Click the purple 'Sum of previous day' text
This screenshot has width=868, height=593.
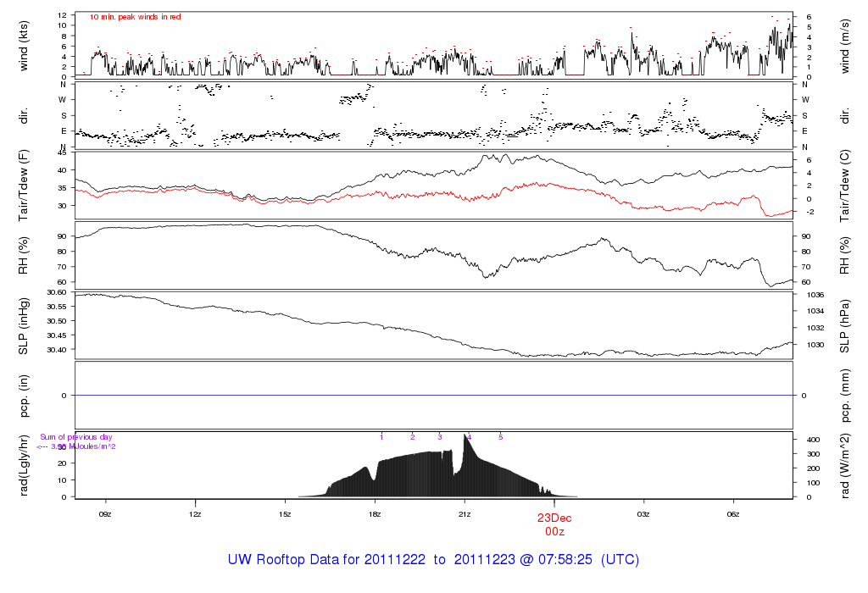pos(76,437)
